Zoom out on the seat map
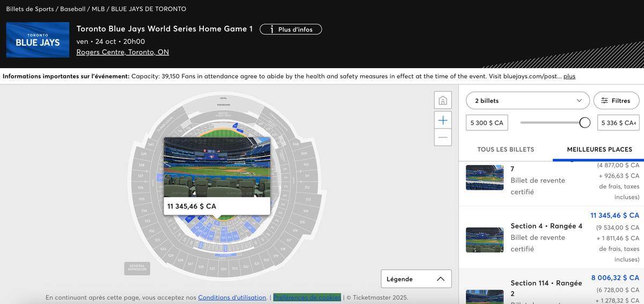 coord(443,137)
